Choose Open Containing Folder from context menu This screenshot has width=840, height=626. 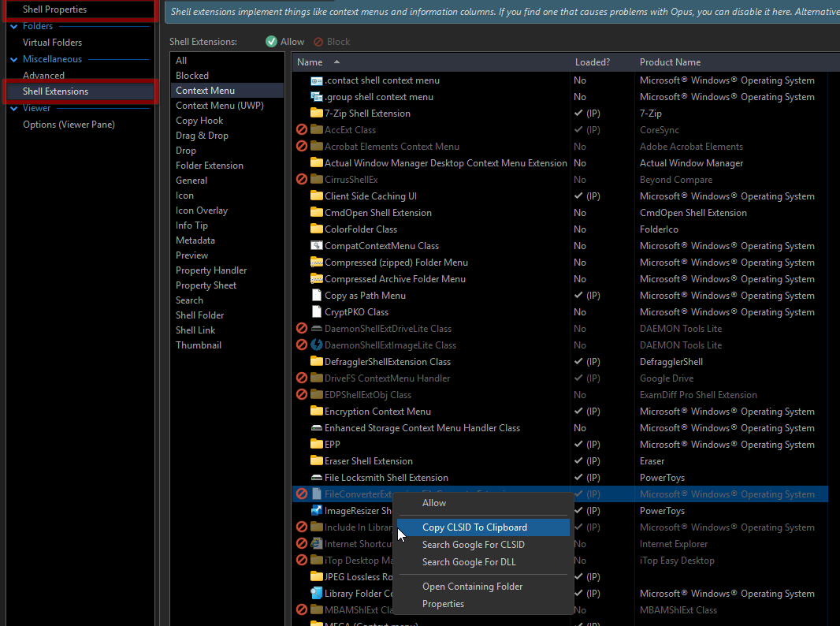click(x=472, y=587)
